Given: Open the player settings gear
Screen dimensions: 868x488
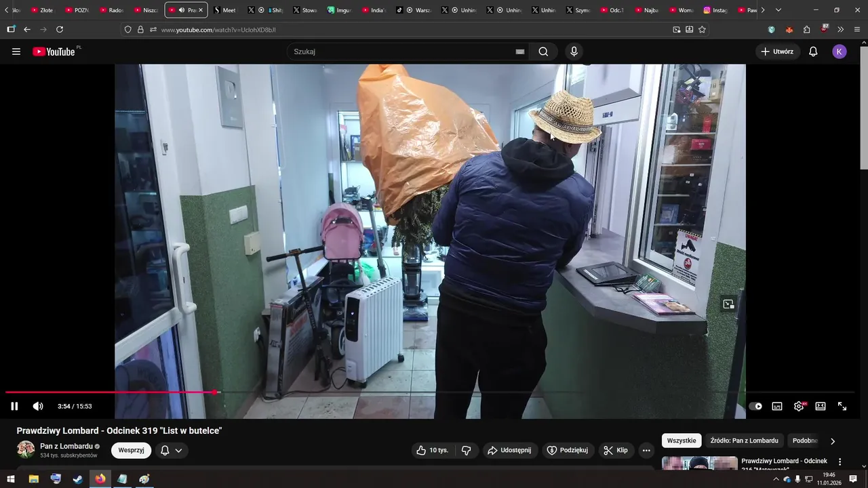Looking at the screenshot, I should pos(799,406).
